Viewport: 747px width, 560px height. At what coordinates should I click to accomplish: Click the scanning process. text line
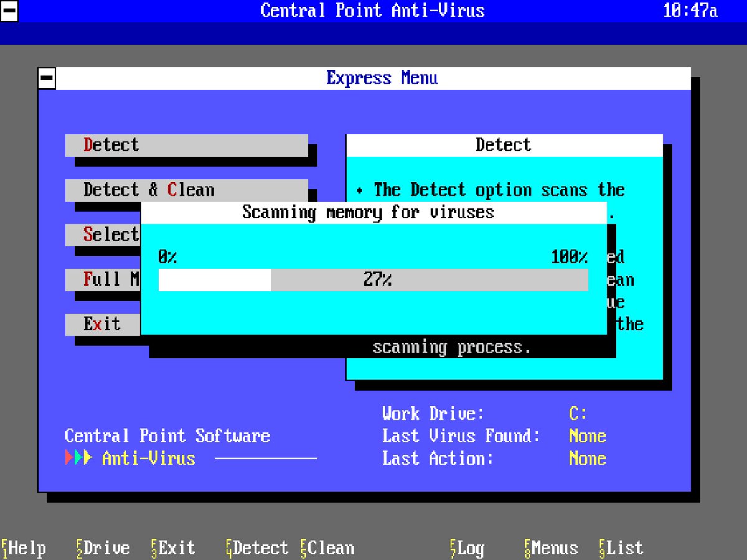coord(452,347)
